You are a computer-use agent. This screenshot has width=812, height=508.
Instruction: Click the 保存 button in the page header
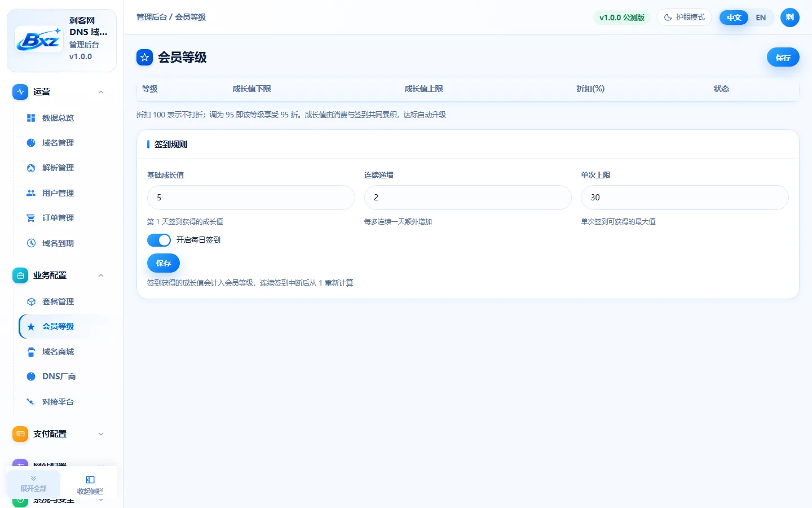(783, 58)
